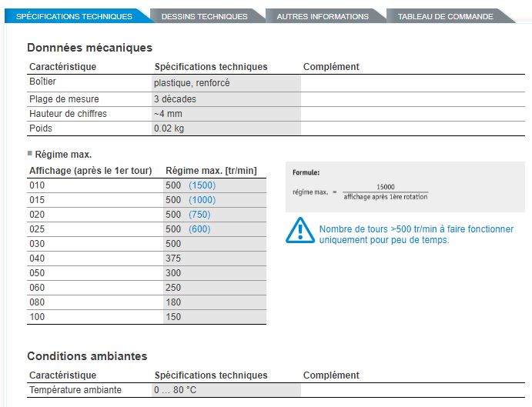
Task: Click the '0 … 80 °C' temperature value
Action: (x=175, y=390)
